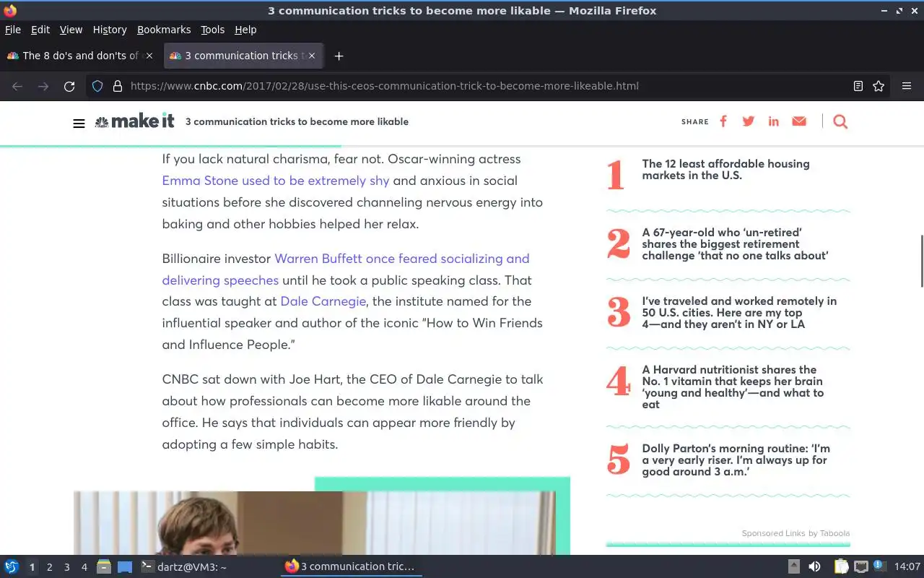
Task: Open 'Warren Buffett once feared socializing' link
Action: pos(346,269)
